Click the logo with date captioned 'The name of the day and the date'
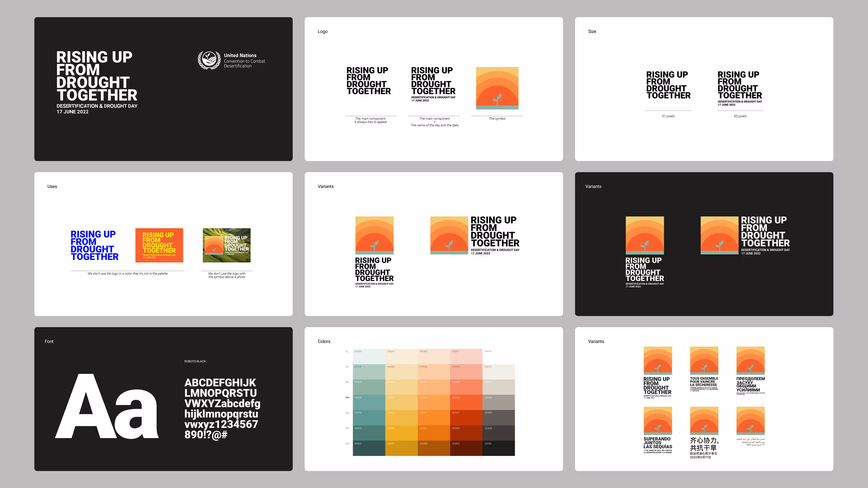The height and width of the screenshot is (488, 868). (433, 84)
